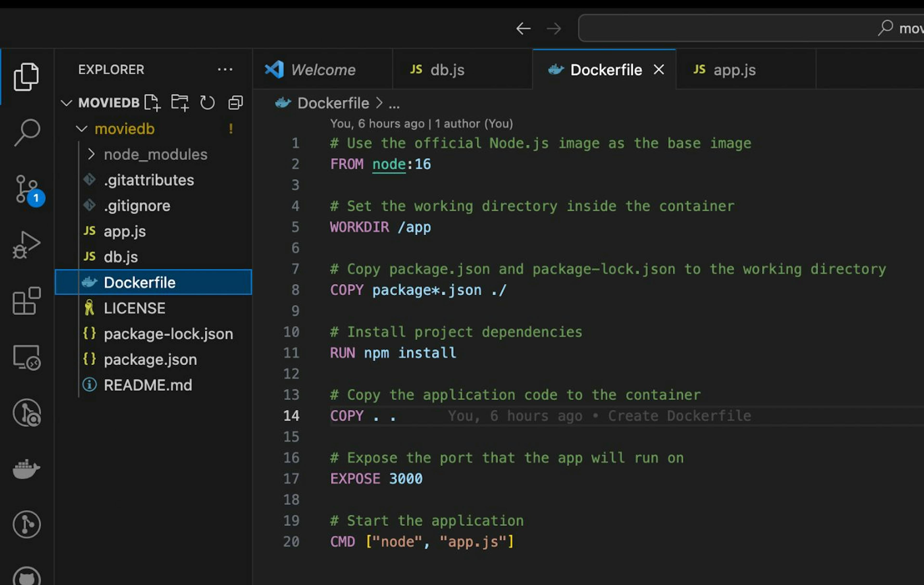Click the warning badge on moviedb folder
Image resolution: width=924 pixels, height=585 pixels.
coord(231,129)
